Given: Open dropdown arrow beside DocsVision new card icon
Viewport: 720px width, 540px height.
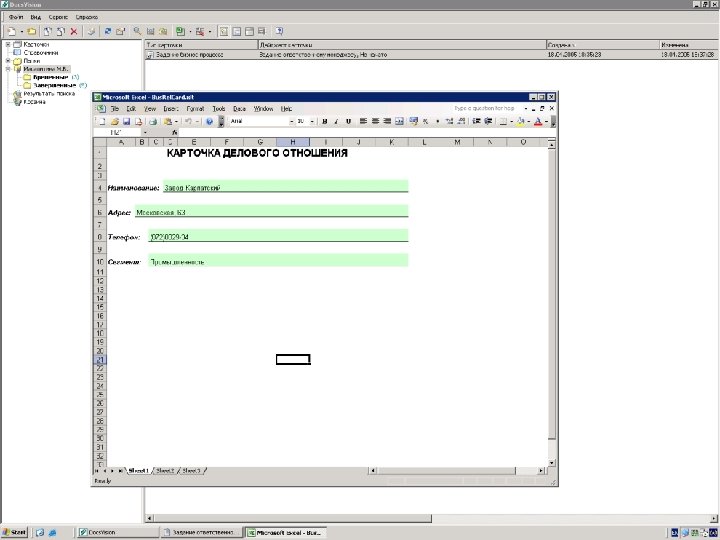Looking at the screenshot, I should pyautogui.click(x=22, y=32).
